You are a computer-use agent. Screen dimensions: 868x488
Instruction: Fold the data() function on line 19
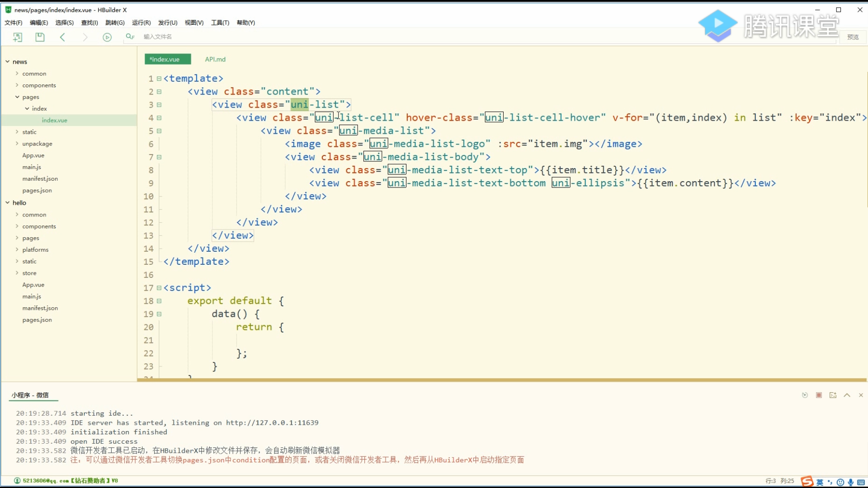click(x=159, y=314)
